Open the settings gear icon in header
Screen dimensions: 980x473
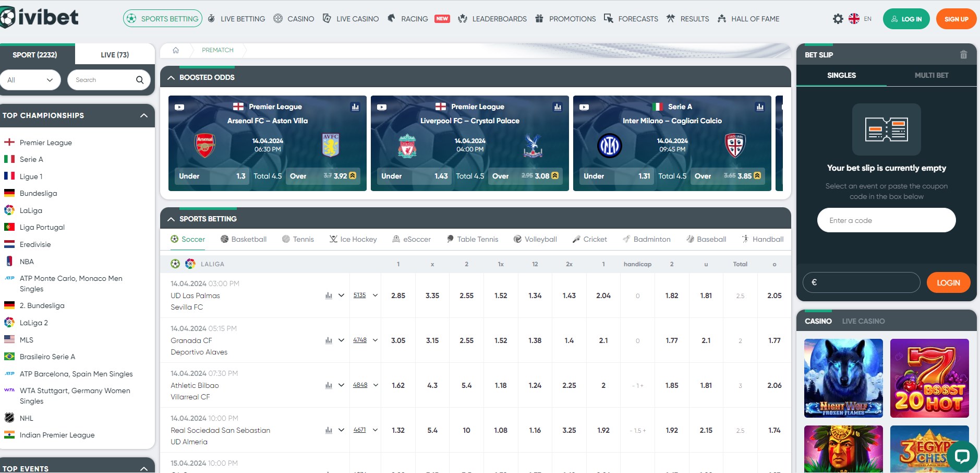point(838,19)
